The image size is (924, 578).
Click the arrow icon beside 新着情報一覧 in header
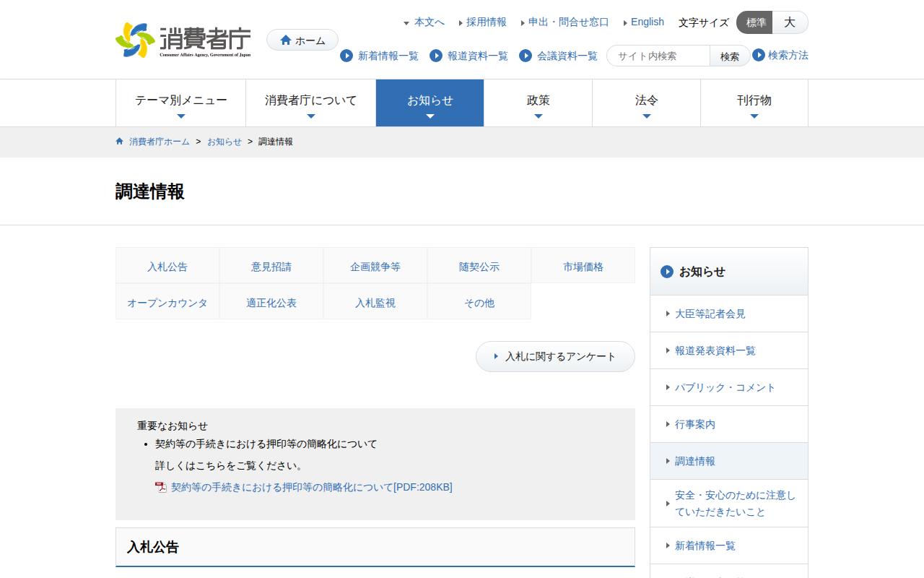(346, 56)
